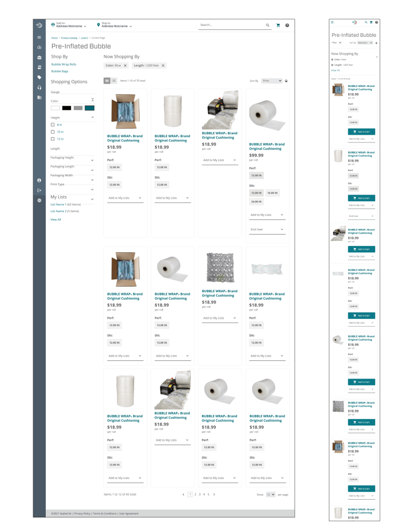Remove the Color: Blue filter chip
413x532 pixels.
point(125,66)
